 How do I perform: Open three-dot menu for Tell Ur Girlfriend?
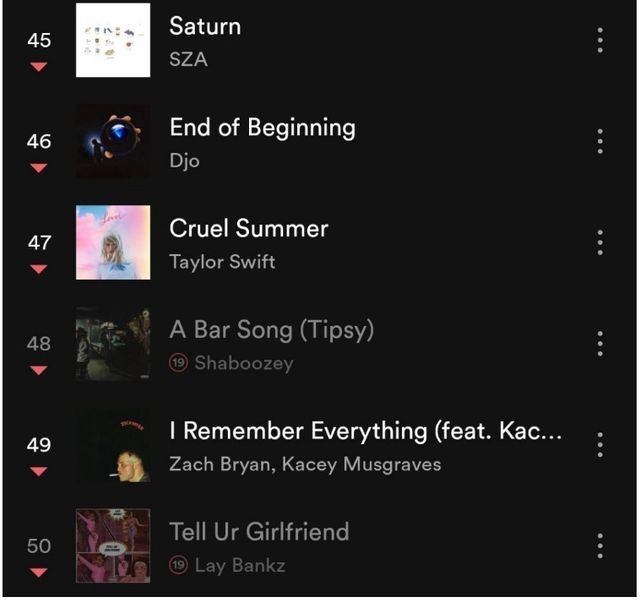pos(600,545)
